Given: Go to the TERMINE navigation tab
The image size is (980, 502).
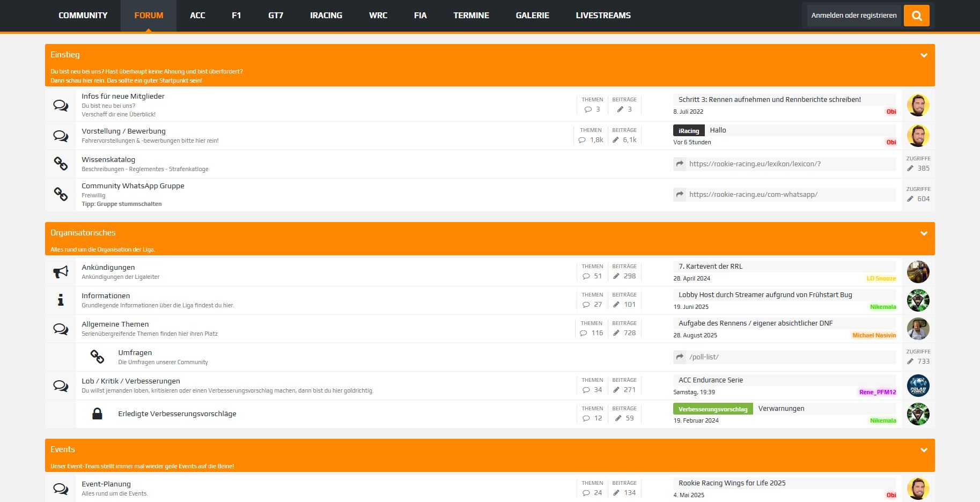Looking at the screenshot, I should 471,16.
